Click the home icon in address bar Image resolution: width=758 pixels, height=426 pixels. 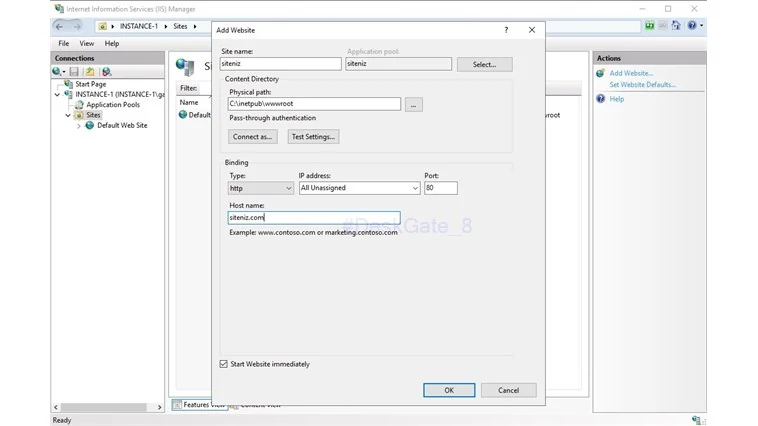point(676,25)
